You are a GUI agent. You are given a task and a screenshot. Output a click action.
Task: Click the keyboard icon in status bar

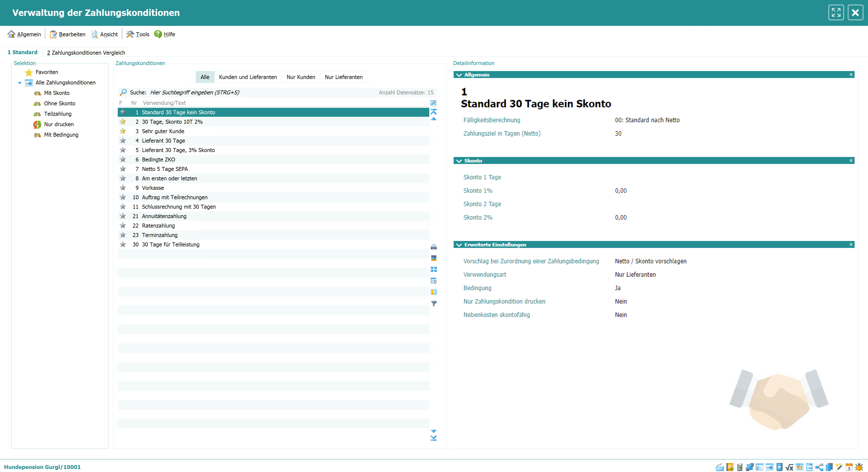pos(720,467)
